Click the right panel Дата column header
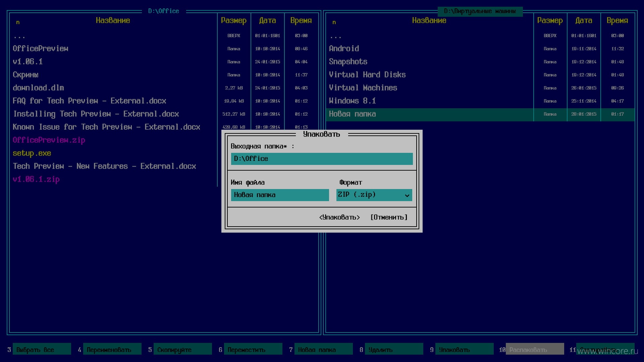The height and width of the screenshot is (362, 644). tap(584, 20)
